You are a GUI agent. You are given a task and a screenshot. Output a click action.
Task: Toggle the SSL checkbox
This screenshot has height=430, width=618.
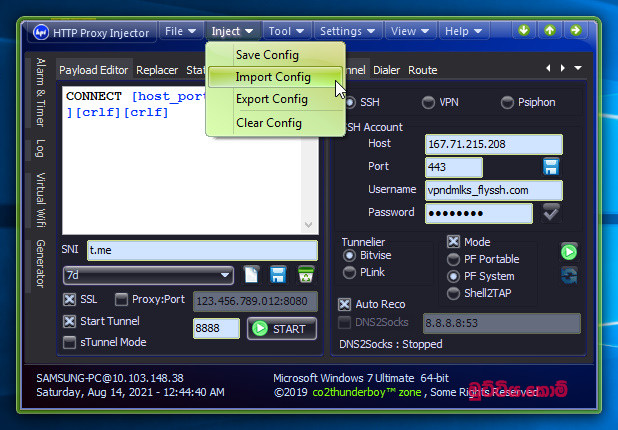[69, 300]
